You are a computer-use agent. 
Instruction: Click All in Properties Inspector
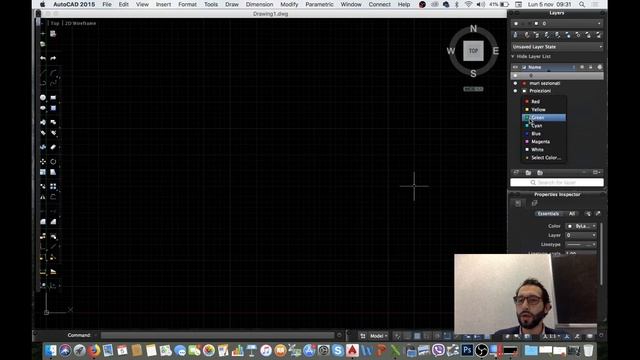click(572, 214)
